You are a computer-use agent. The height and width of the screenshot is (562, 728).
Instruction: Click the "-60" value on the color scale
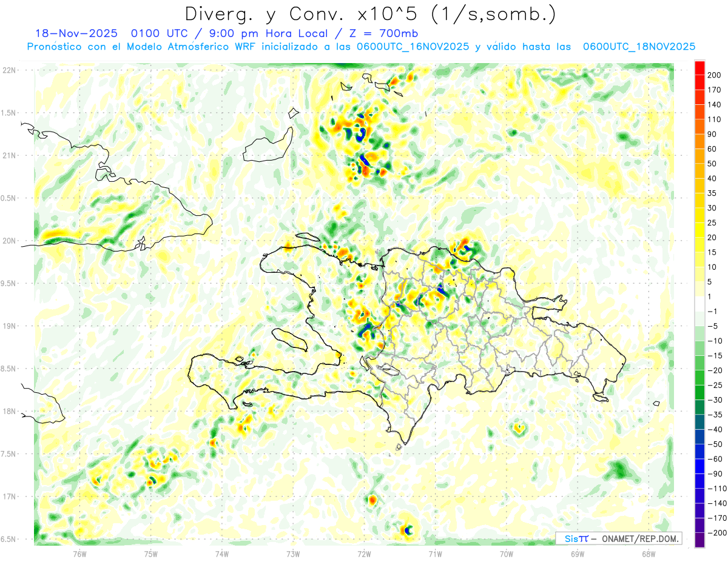coord(716,458)
